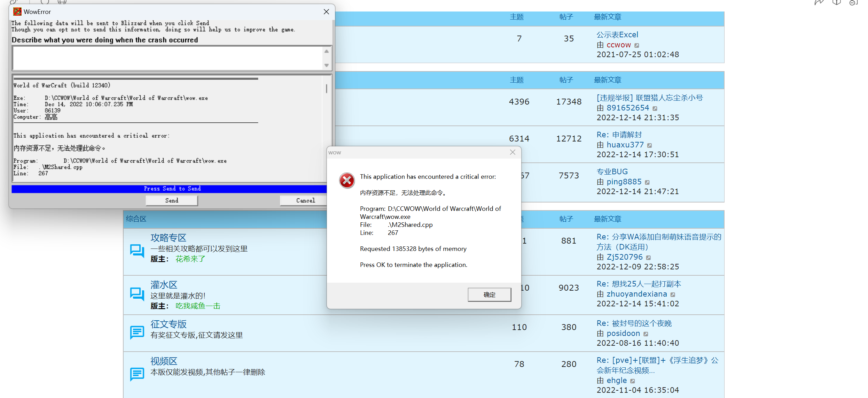This screenshot has width=868, height=398.
Task: Click the crash description text box
Action: pyautogui.click(x=167, y=58)
